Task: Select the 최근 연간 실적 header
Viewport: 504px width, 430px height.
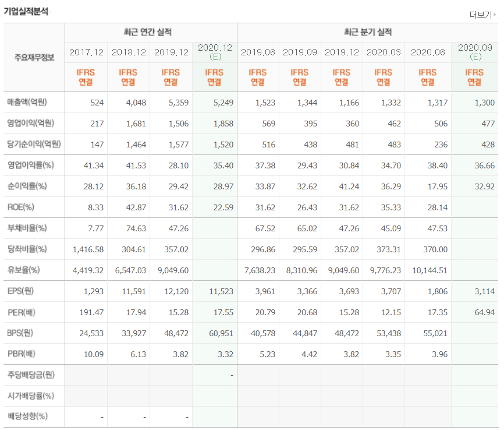Action: pyautogui.click(x=148, y=32)
